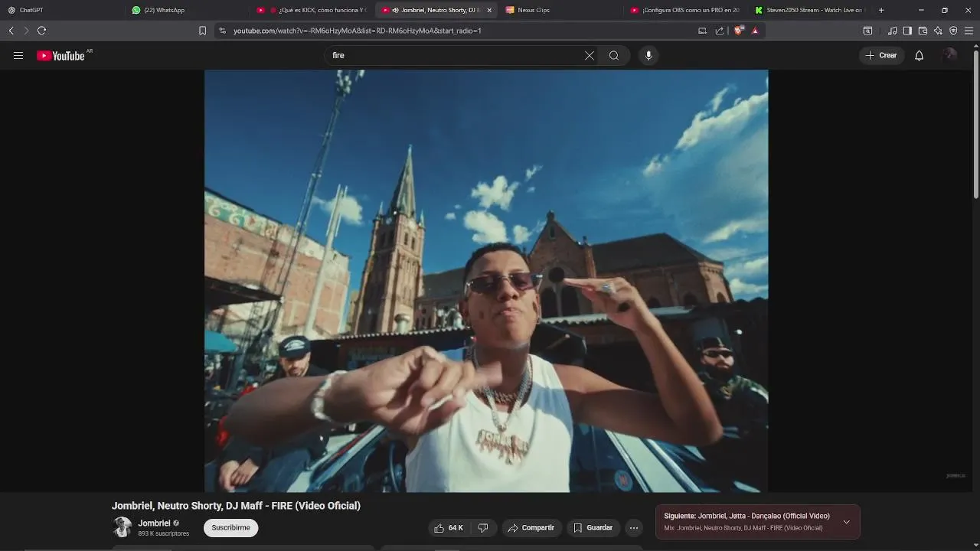Open the browser main menu

tap(969, 31)
